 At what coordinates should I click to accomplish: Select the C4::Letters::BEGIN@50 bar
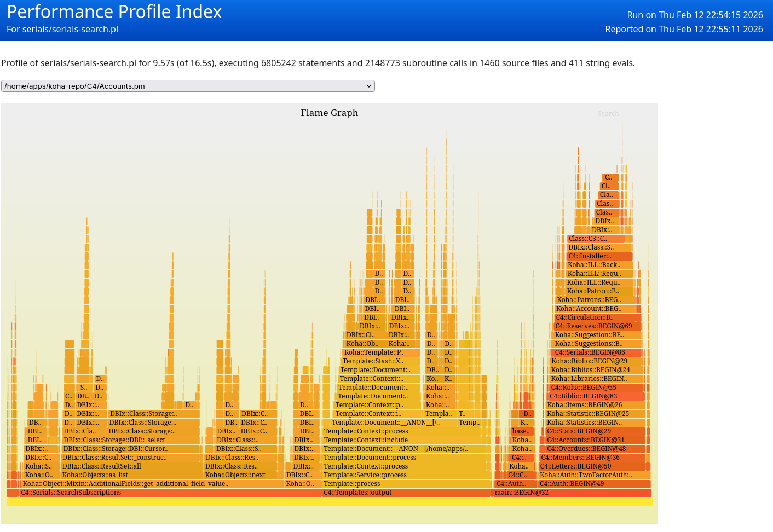[x=594, y=466]
